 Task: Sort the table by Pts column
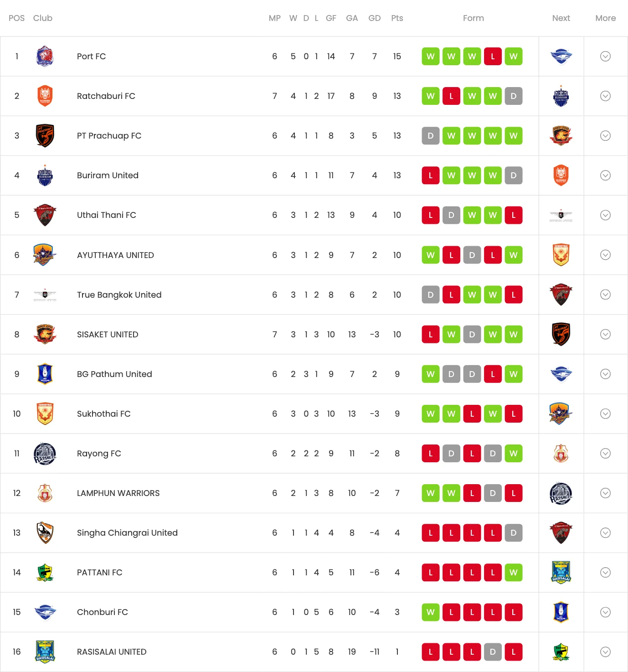397,18
